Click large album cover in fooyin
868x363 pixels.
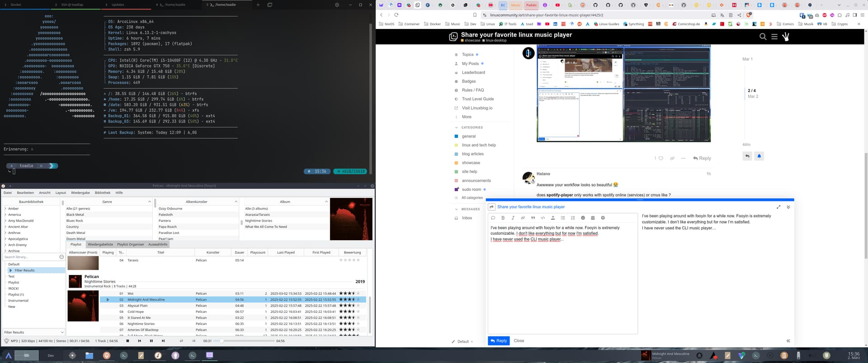click(351, 219)
